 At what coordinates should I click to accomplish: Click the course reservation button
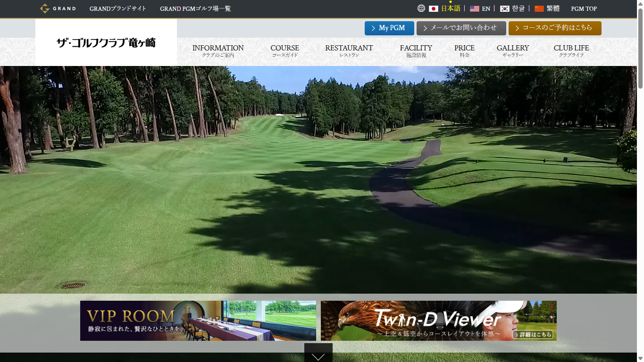click(555, 28)
